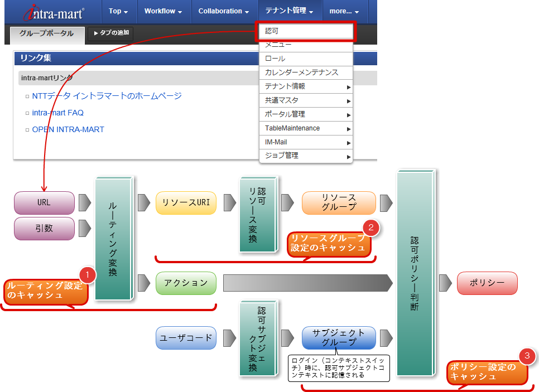Click the アクション box
Screen dimensions: 539x392
(186, 283)
